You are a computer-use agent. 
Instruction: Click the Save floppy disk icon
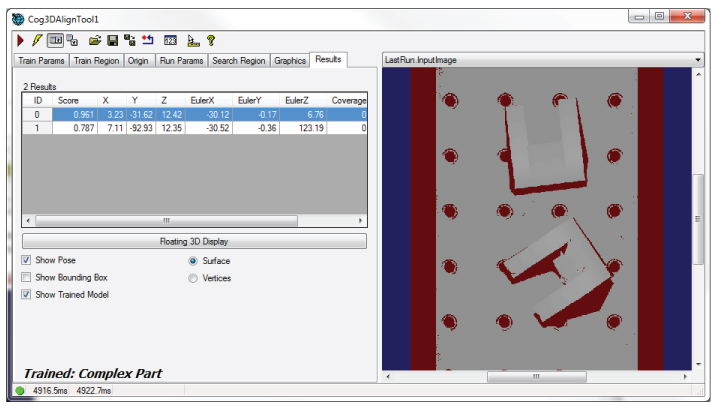tap(112, 40)
